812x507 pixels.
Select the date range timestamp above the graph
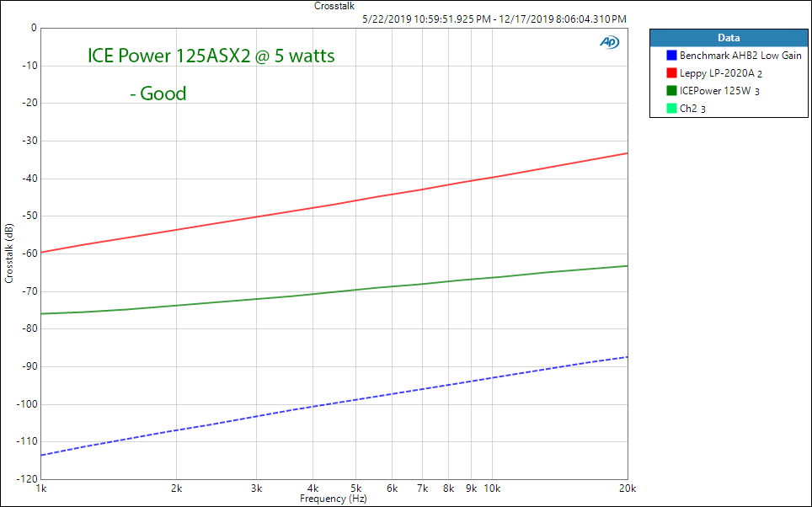pyautogui.click(x=494, y=19)
